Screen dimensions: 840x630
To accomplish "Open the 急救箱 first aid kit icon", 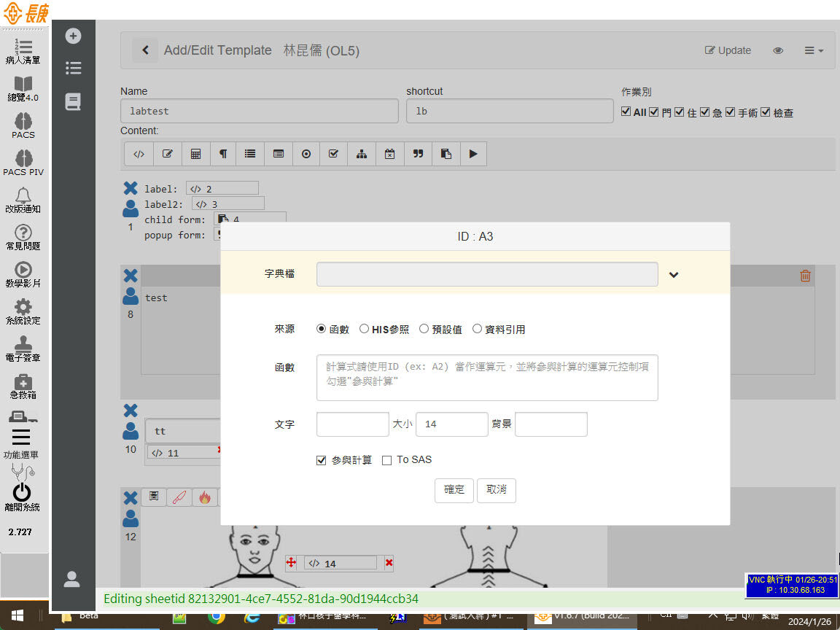I will 23,382.
